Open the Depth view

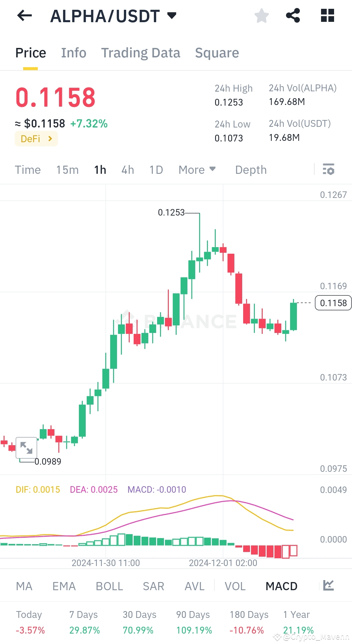pyautogui.click(x=250, y=170)
